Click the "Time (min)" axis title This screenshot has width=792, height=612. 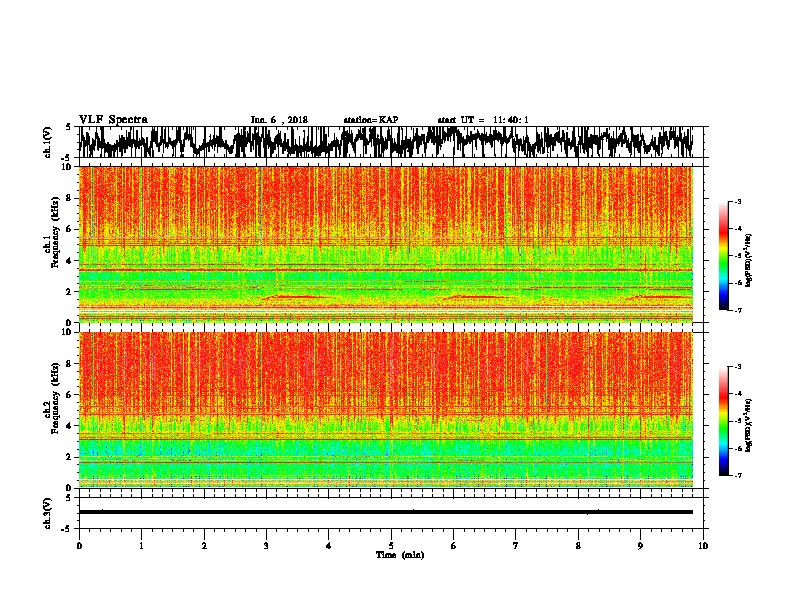click(400, 555)
